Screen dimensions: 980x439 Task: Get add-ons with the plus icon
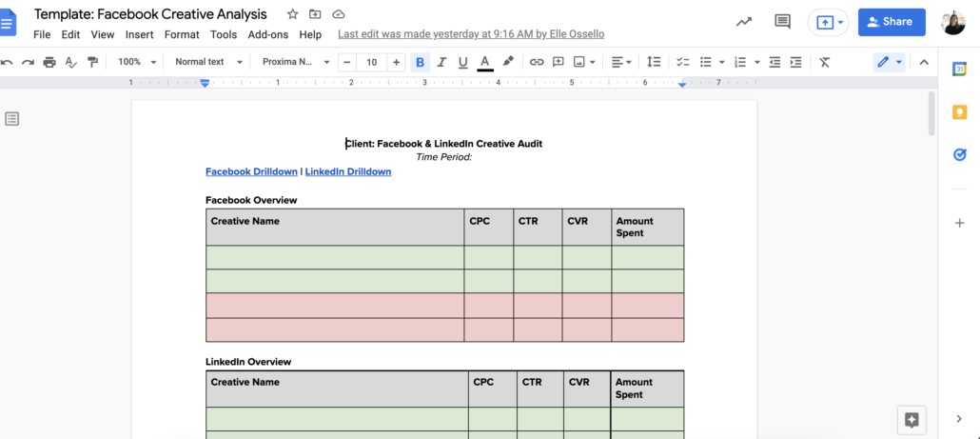(959, 223)
